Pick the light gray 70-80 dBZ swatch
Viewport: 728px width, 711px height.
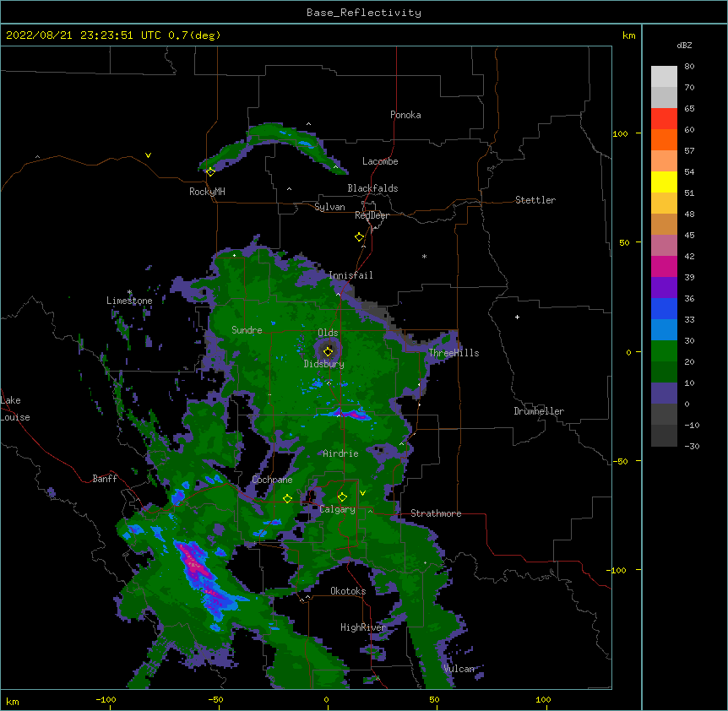[664, 77]
